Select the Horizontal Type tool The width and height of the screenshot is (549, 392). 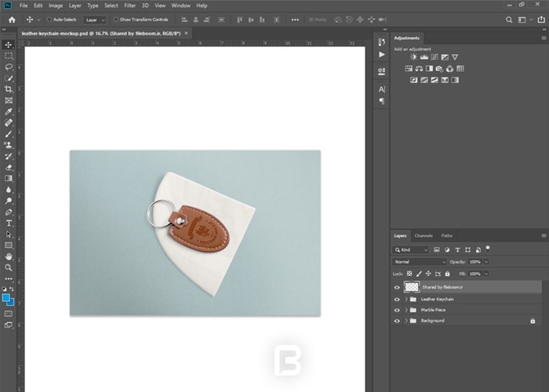click(x=9, y=223)
